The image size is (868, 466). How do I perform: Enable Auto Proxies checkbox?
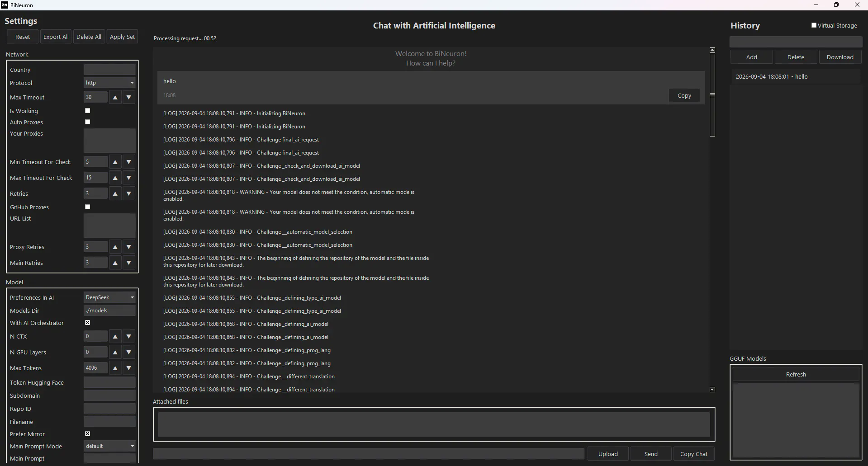(x=88, y=122)
